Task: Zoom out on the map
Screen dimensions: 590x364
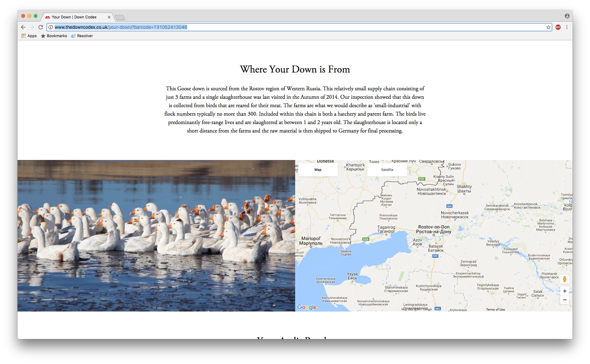Action: point(564,300)
